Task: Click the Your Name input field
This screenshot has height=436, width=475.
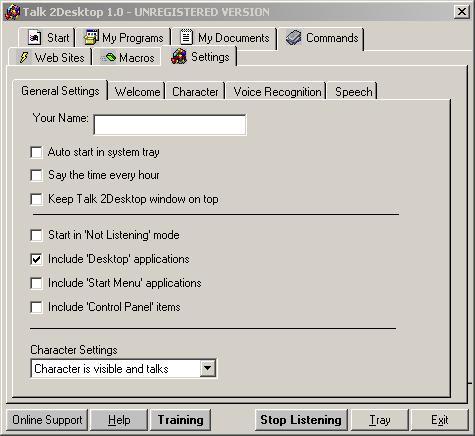Action: (x=170, y=125)
